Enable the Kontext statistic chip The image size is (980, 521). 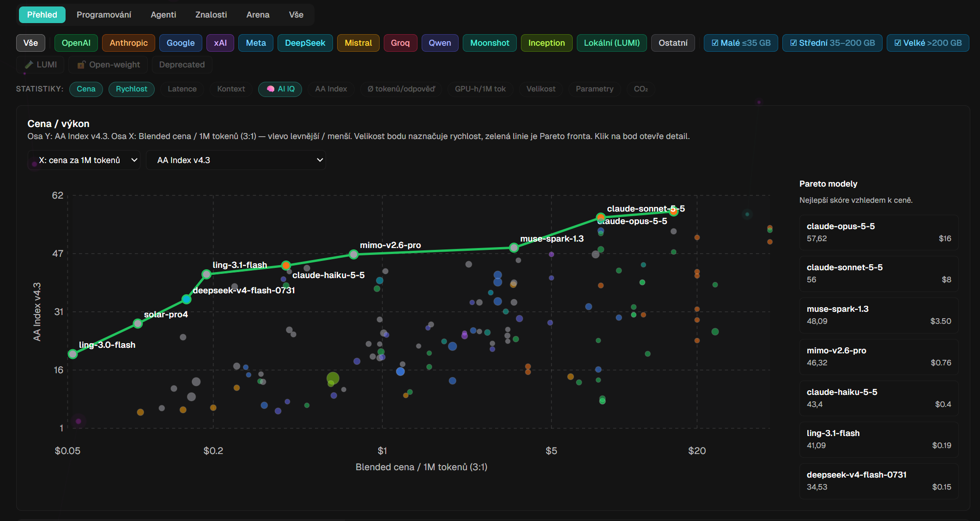231,89
